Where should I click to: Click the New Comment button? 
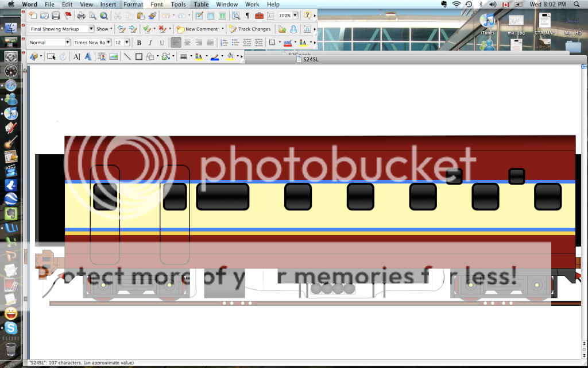(x=198, y=29)
